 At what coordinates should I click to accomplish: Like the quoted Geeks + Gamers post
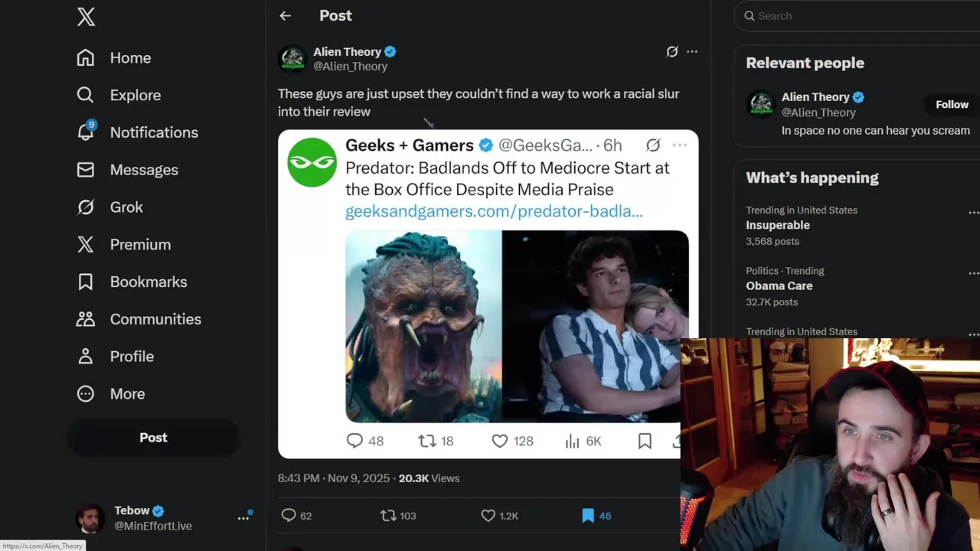point(500,441)
